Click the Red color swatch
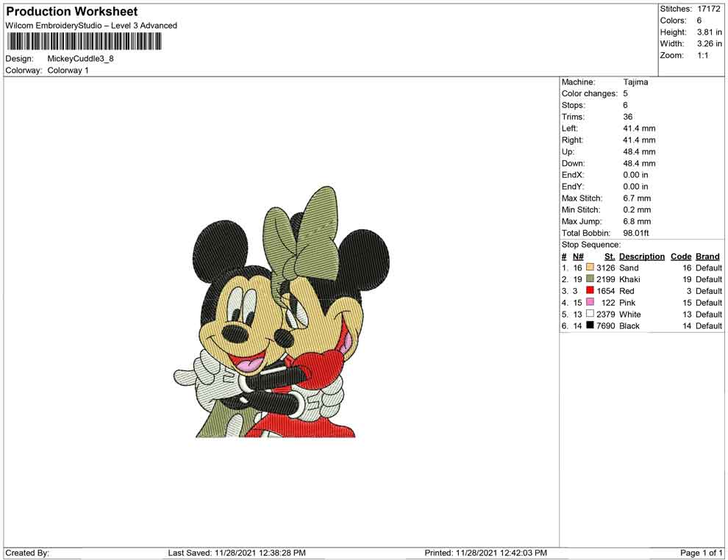This screenshot has width=728, height=560. [x=590, y=290]
